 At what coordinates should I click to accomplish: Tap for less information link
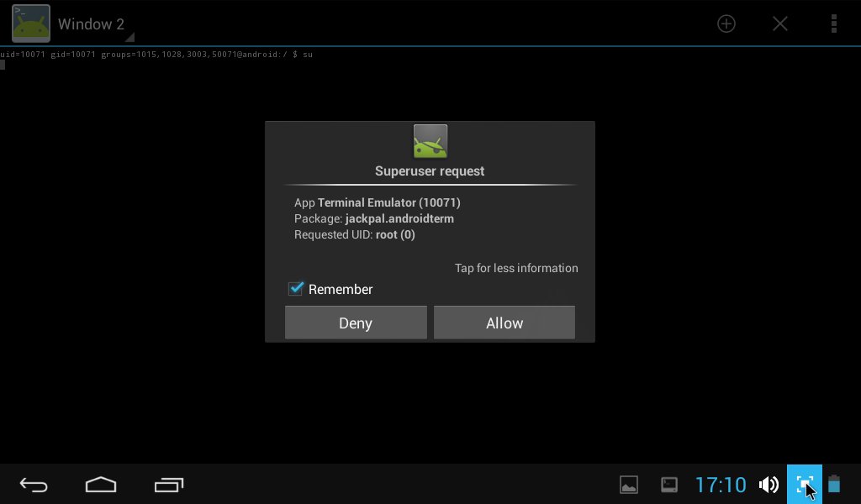click(516, 268)
